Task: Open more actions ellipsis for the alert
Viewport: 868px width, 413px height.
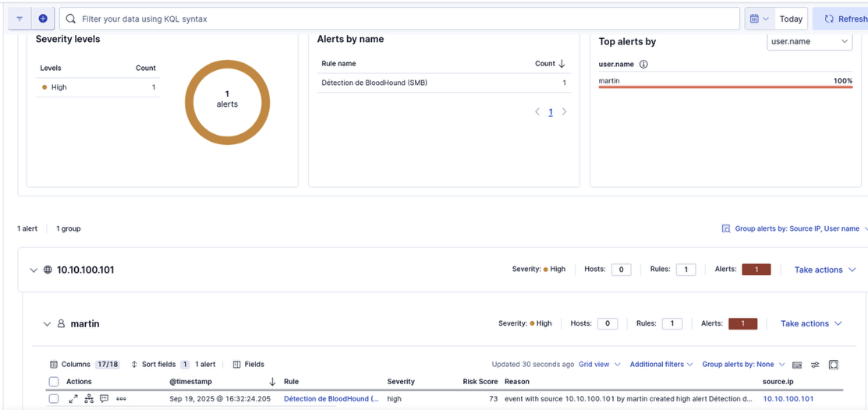Action: (x=121, y=399)
